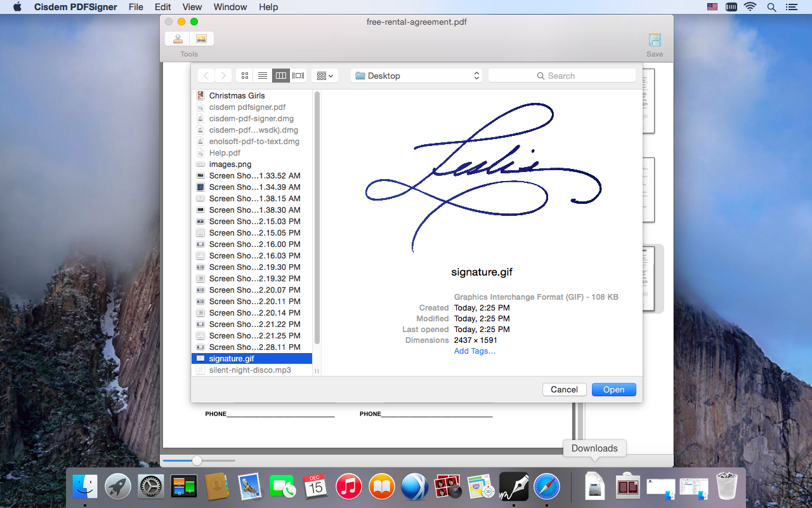Open the File menu
The image size is (812, 508).
pyautogui.click(x=136, y=7)
